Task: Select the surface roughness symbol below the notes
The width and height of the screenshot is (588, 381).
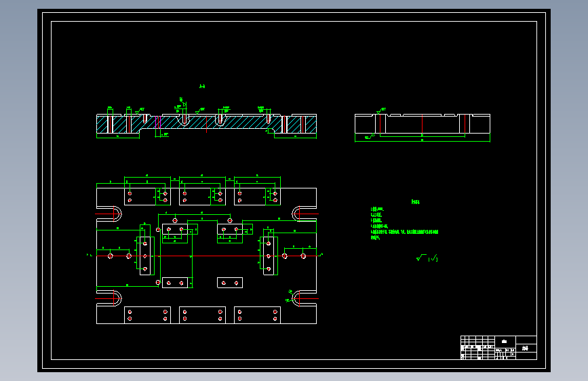Action: tap(427, 258)
